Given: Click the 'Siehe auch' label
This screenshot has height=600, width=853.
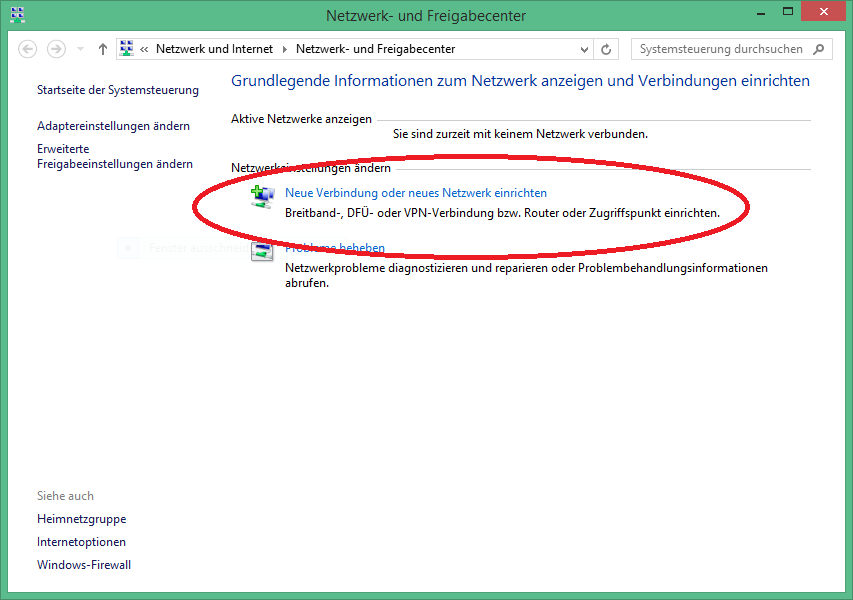Looking at the screenshot, I should coord(65,496).
